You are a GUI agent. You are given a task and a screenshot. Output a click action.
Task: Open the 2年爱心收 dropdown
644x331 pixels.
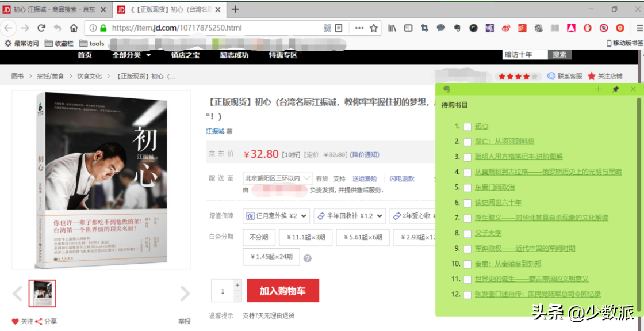coord(412,215)
